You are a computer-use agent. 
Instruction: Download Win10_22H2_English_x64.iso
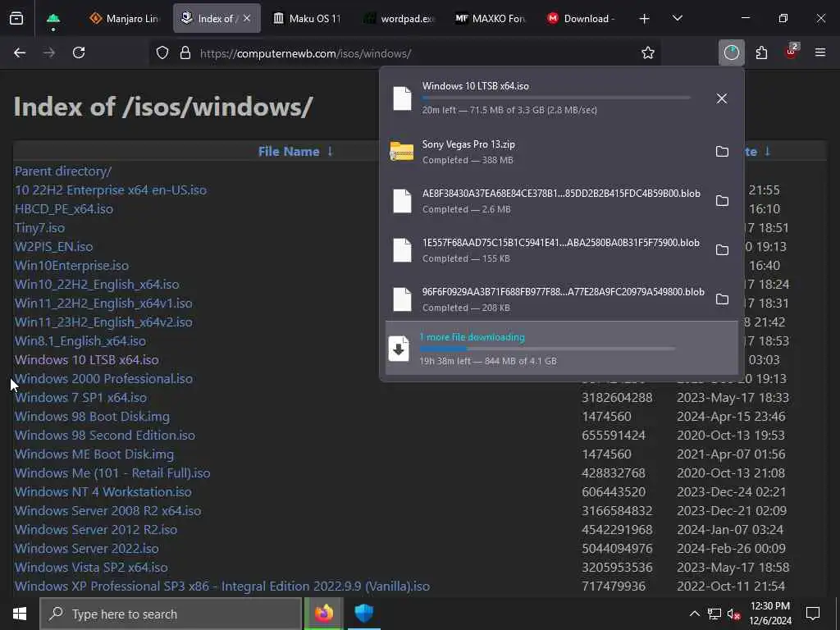click(97, 285)
